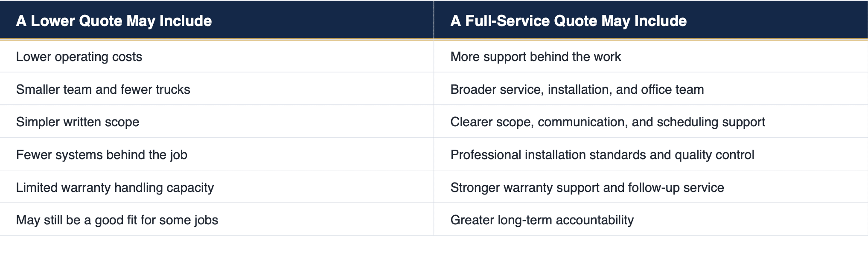Select 'Fewer systems behind the job' cell
868x261 pixels.
pyautogui.click(x=217, y=154)
